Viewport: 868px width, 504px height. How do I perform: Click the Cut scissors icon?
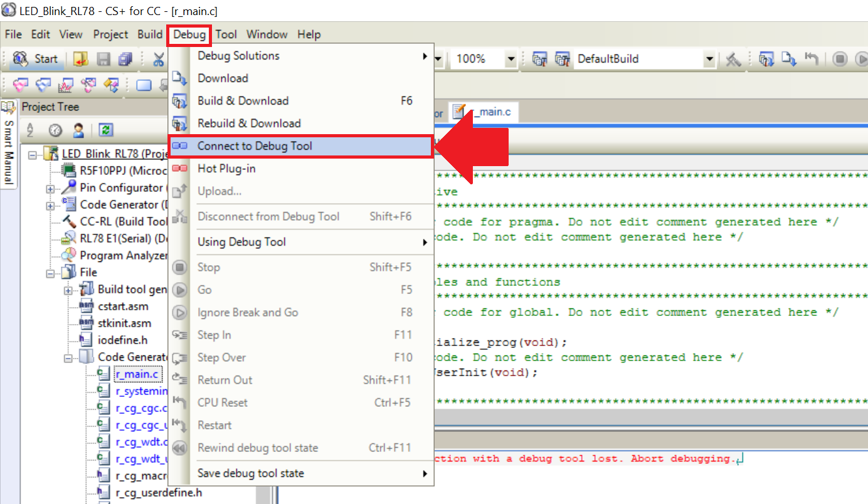(x=159, y=59)
